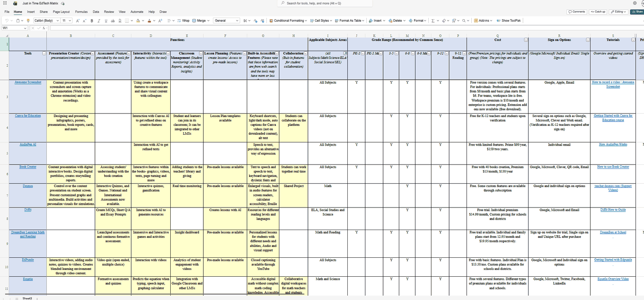Open the settings gear icon

635,3
